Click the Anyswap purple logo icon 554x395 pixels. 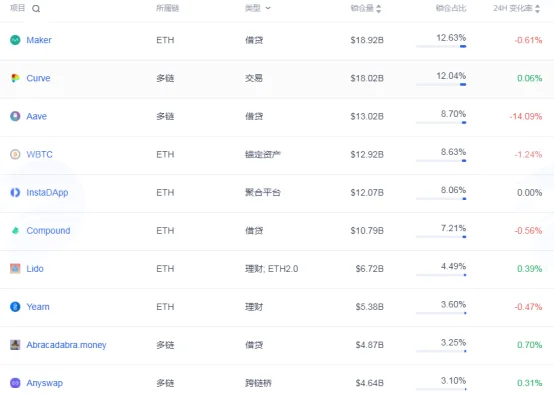pos(15,383)
